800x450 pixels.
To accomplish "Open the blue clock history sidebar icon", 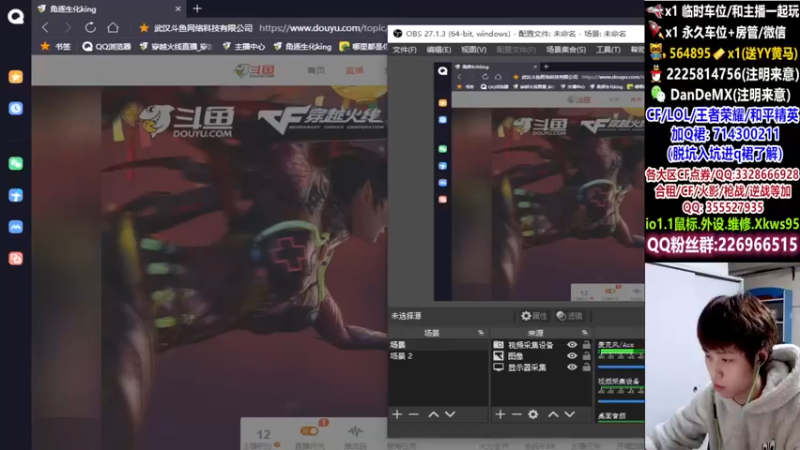I will [16, 108].
